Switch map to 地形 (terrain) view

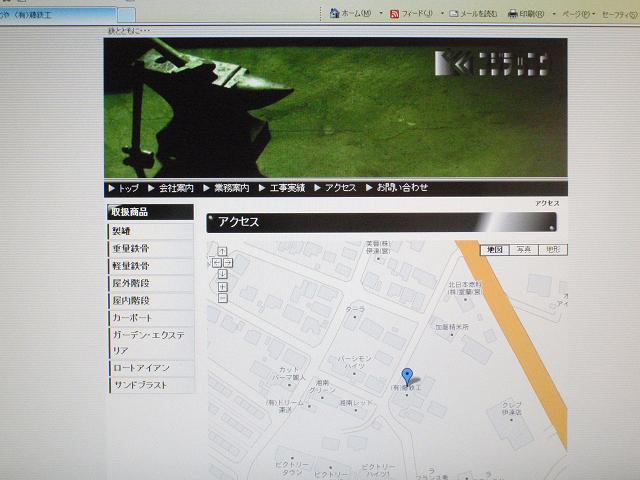[553, 249]
